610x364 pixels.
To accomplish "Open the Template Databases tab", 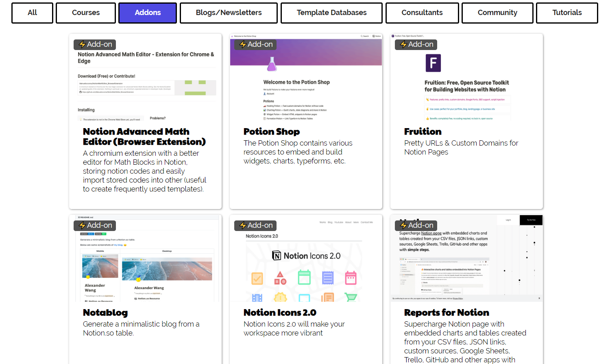I will coord(331,13).
